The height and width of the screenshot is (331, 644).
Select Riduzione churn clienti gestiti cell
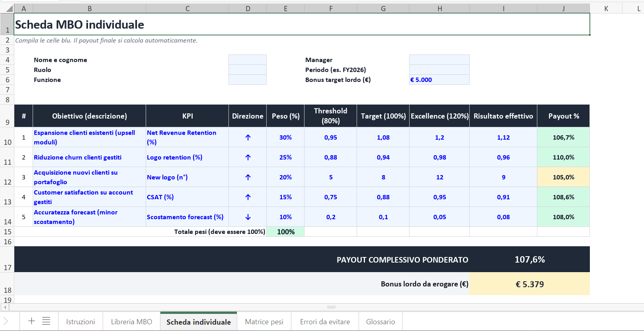click(x=90, y=157)
